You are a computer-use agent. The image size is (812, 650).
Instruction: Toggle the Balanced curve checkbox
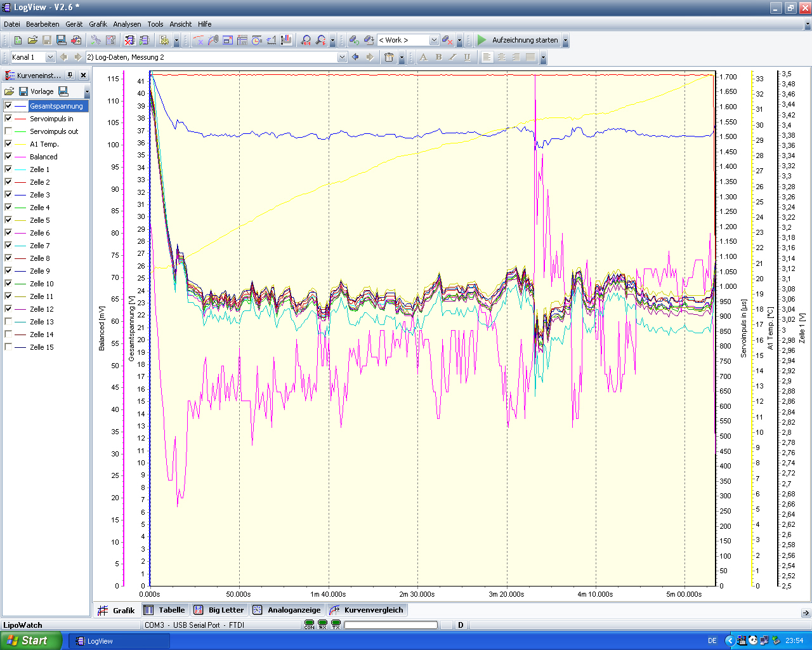pyautogui.click(x=8, y=157)
